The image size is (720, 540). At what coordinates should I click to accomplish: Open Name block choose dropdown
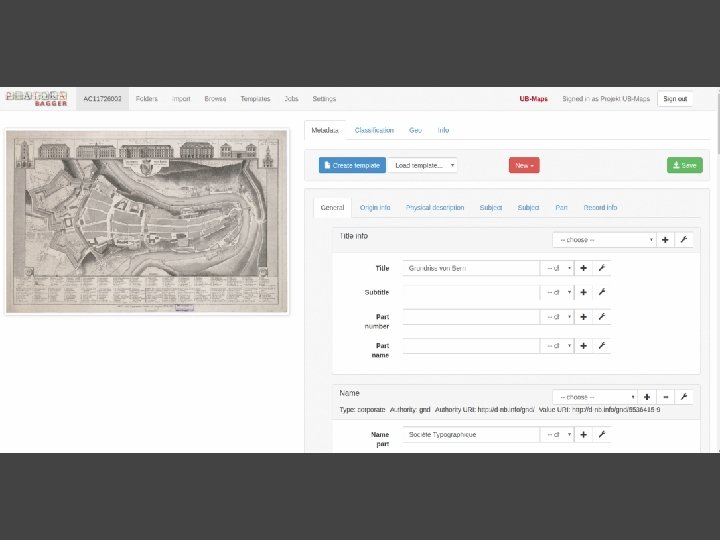pyautogui.click(x=595, y=397)
